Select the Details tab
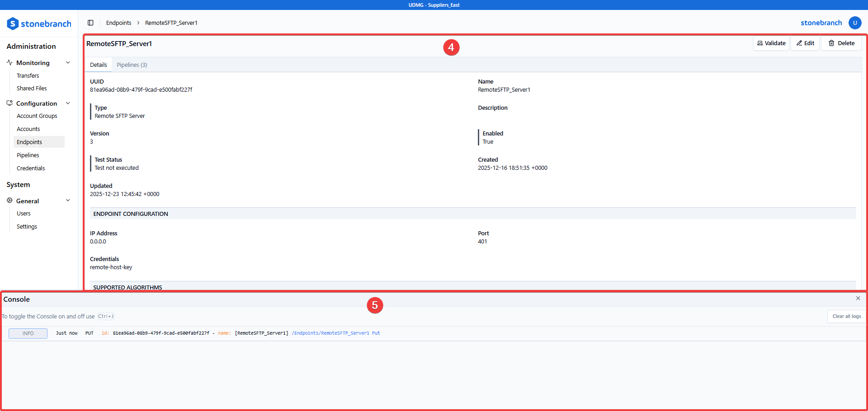Viewport: 868px width, 411px height. click(x=98, y=65)
